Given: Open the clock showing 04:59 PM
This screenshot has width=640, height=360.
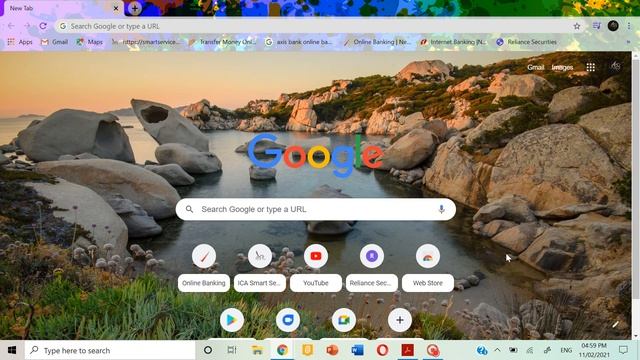Looking at the screenshot, I should (x=594, y=350).
